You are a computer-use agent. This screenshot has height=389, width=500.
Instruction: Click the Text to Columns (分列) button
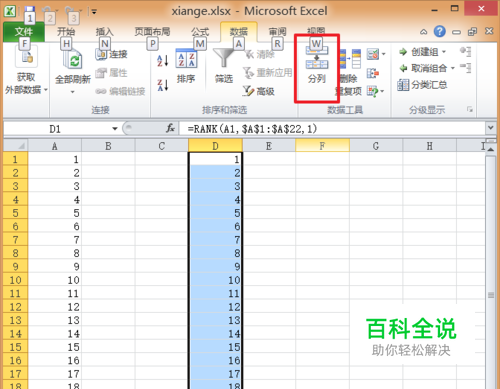point(317,65)
